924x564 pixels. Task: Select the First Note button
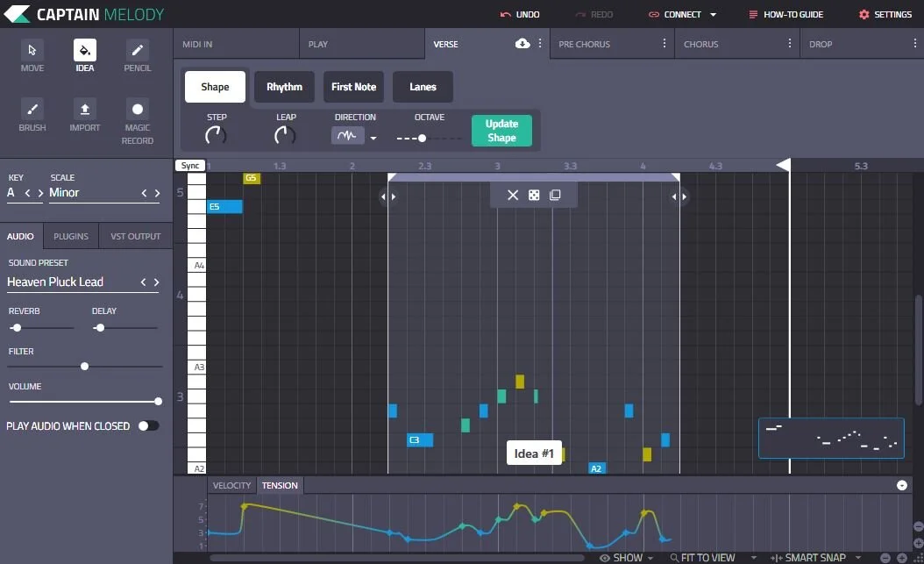coord(353,87)
